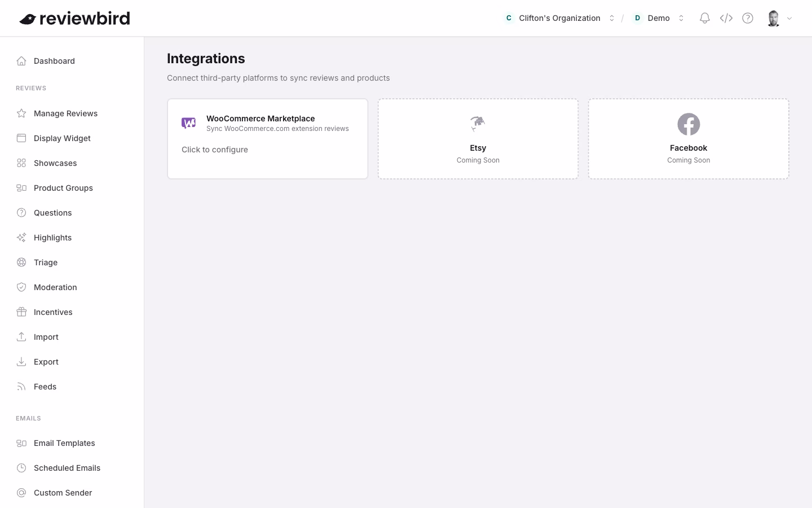
Task: Click the Incentives gift icon
Action: click(x=21, y=312)
